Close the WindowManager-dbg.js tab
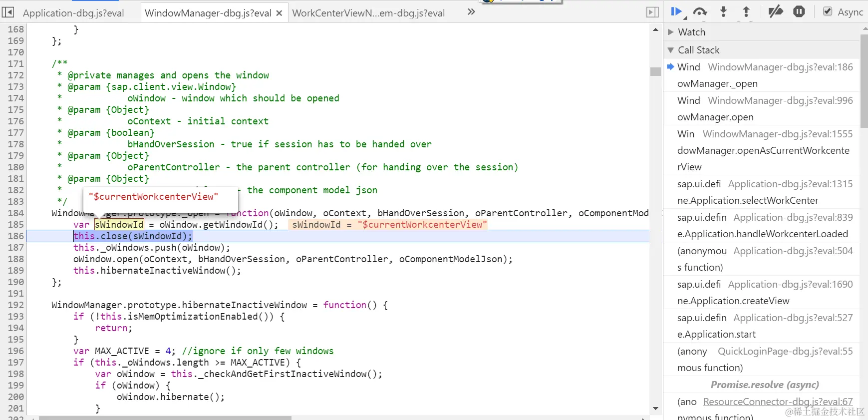This screenshot has height=420, width=868. coord(279,13)
